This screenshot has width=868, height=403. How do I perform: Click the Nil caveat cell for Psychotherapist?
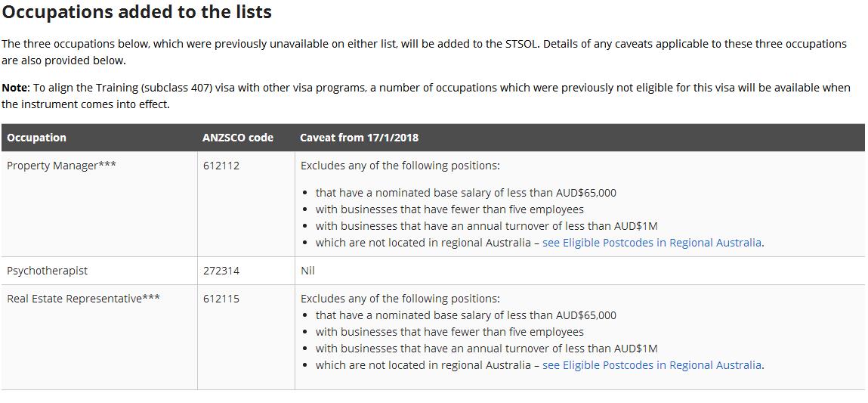[x=307, y=271]
